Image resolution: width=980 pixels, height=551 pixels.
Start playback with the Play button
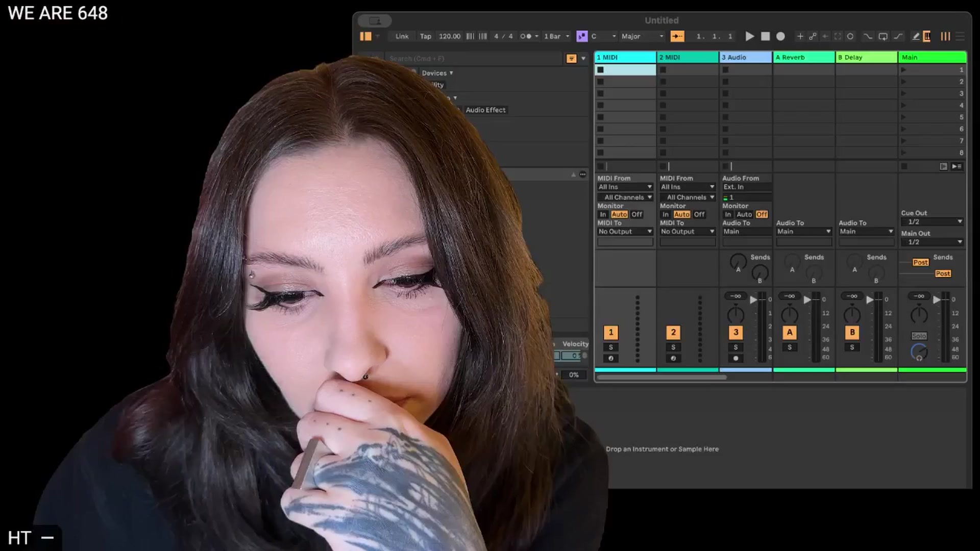click(749, 36)
